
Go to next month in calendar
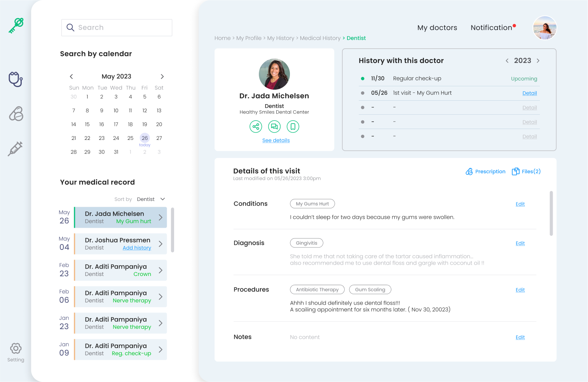[x=162, y=77]
